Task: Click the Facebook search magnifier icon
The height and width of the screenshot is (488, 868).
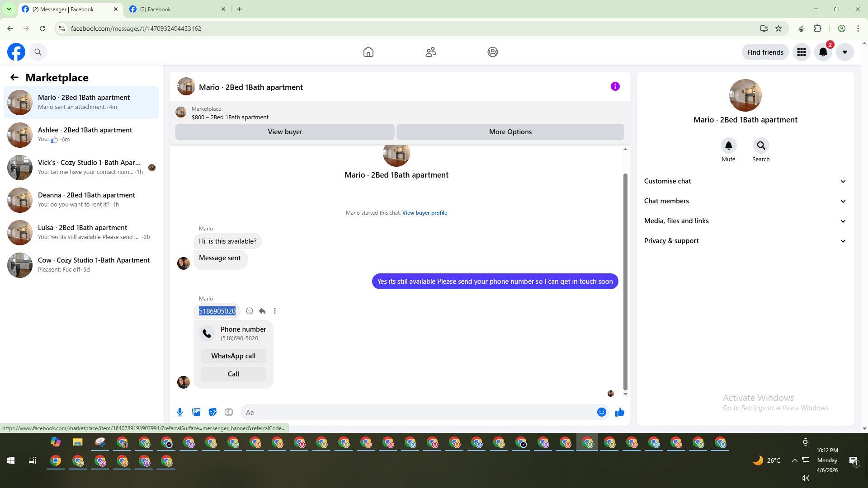Action: 38,52
